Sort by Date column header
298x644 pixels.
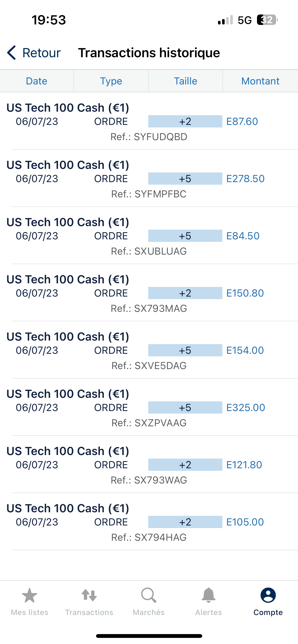pyautogui.click(x=37, y=81)
